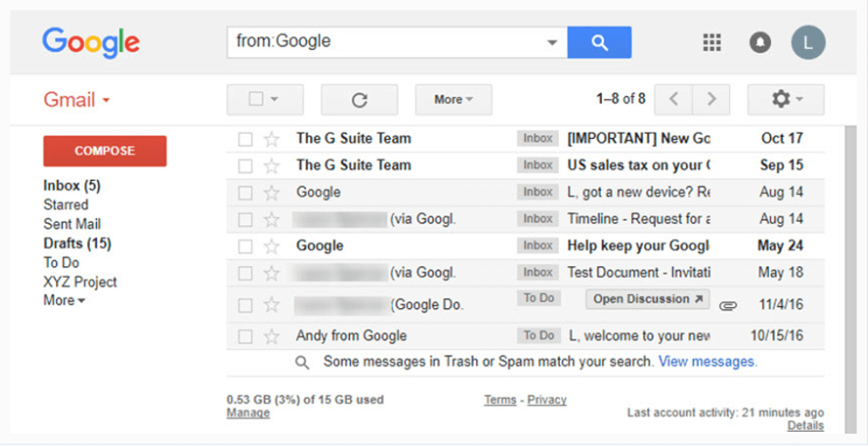Open the settings gear menu
Viewport: 868px width, 447px height.
pos(785,100)
